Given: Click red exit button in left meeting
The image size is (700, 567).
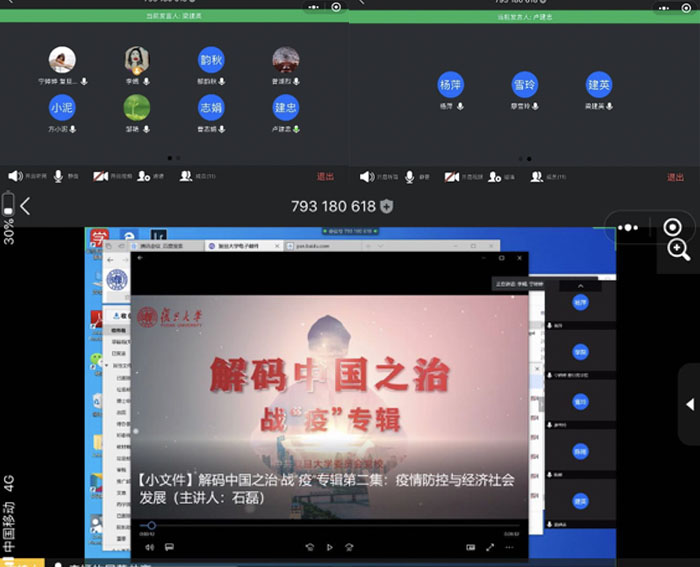Looking at the screenshot, I should [x=325, y=177].
